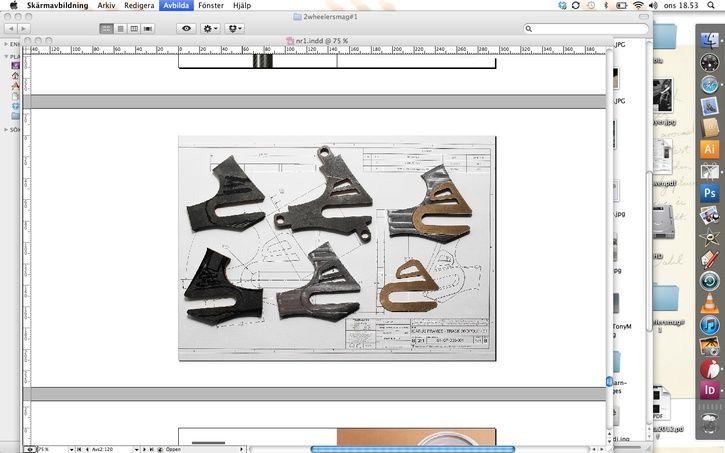
Task: Open the Dropbox toolbar menu
Action: click(x=235, y=29)
